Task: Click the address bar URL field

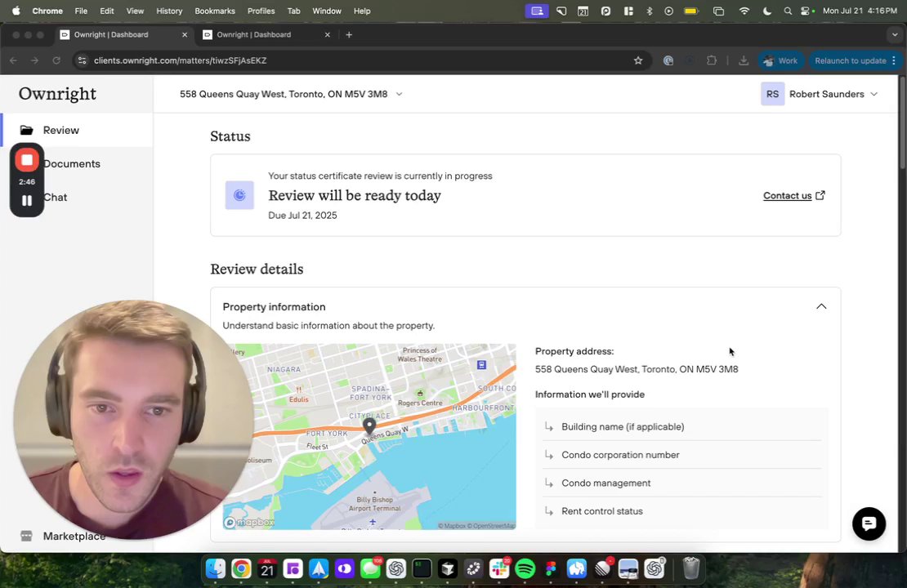Action: click(359, 60)
